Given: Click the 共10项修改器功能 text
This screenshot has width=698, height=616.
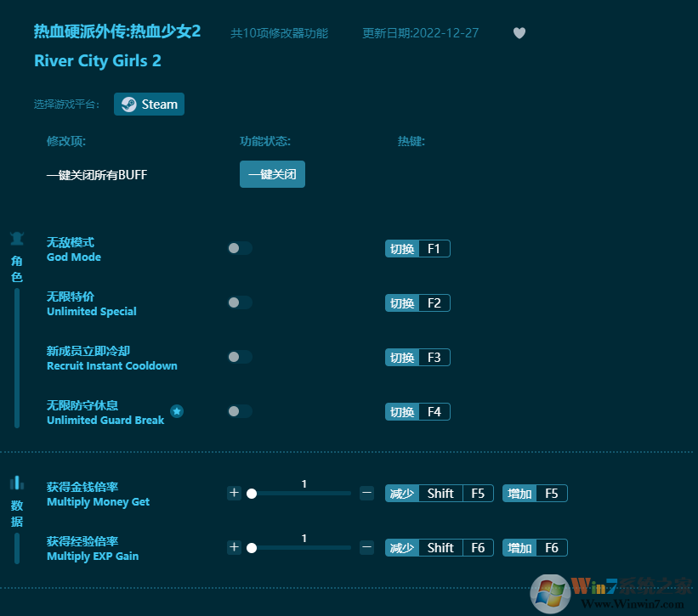Looking at the screenshot, I should (x=279, y=33).
